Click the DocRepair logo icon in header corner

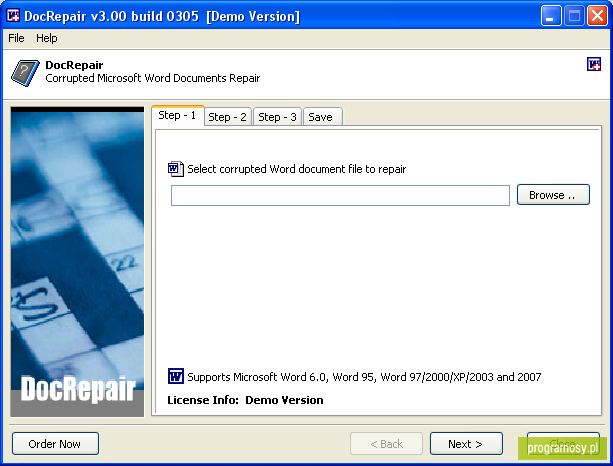point(593,64)
